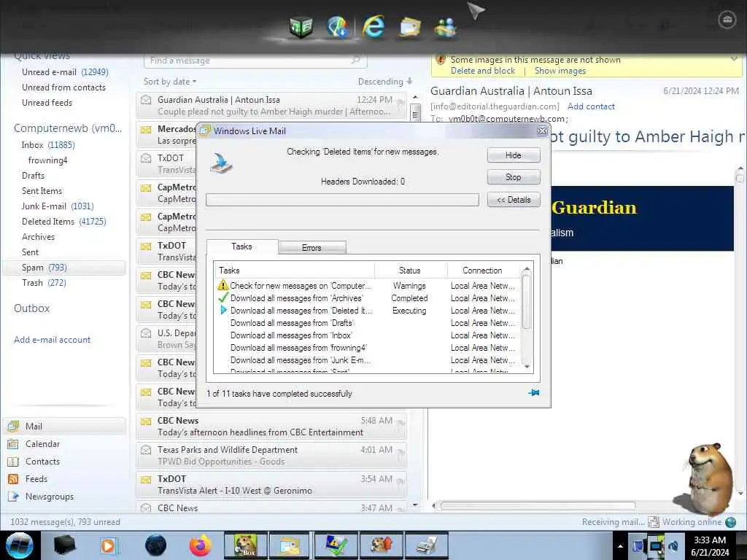Click the Working online globe status icon
Viewport: 747px width, 560px height.
click(x=730, y=522)
